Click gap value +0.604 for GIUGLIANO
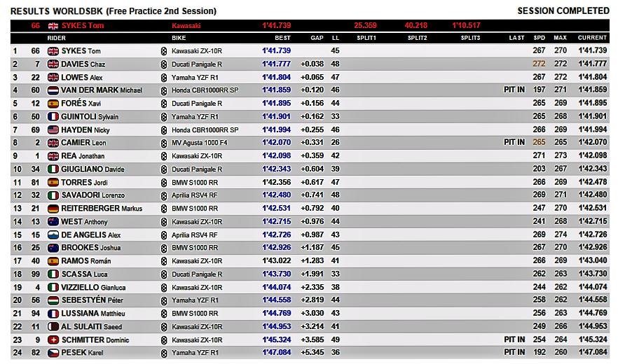618x364 pixels. pyautogui.click(x=313, y=169)
